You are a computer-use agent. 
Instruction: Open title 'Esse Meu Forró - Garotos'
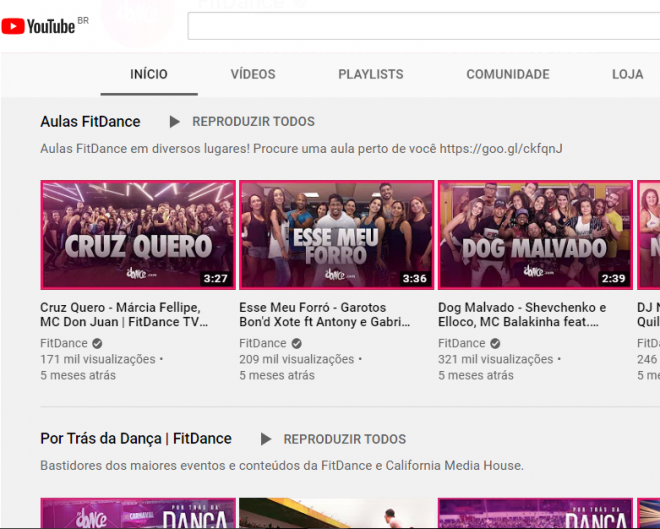tap(325, 315)
